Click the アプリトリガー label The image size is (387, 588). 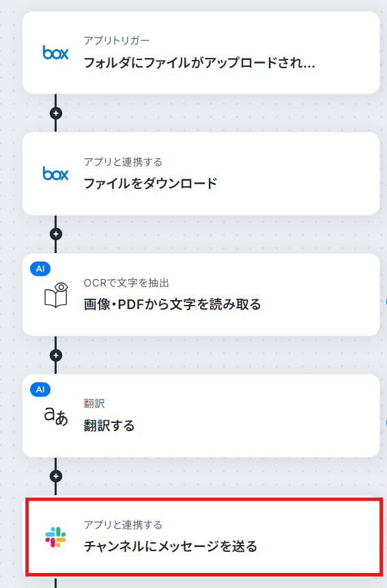click(117, 40)
